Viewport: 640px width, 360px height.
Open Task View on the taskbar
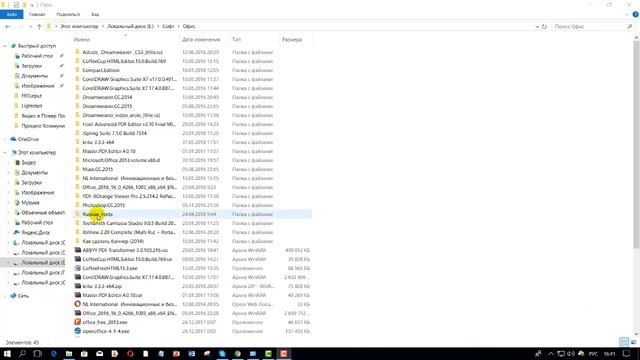(x=38, y=353)
